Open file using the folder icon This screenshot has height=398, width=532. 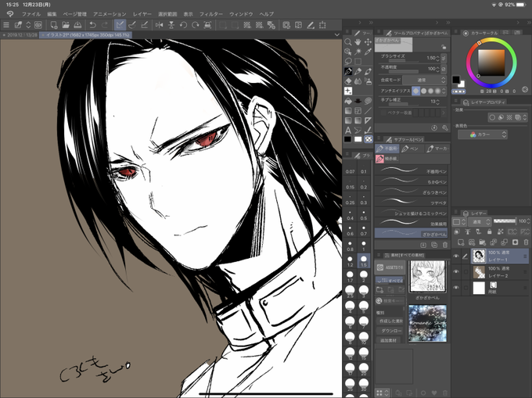click(66, 25)
